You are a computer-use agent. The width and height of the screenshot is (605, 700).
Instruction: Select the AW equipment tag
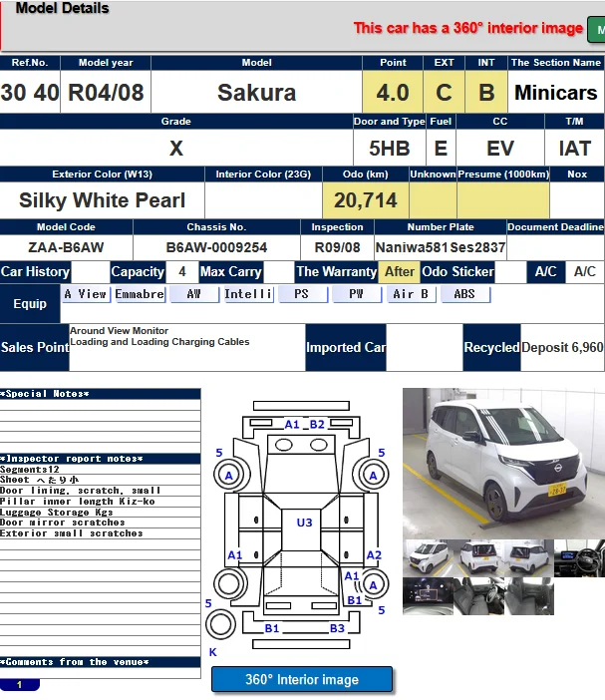[x=193, y=295]
